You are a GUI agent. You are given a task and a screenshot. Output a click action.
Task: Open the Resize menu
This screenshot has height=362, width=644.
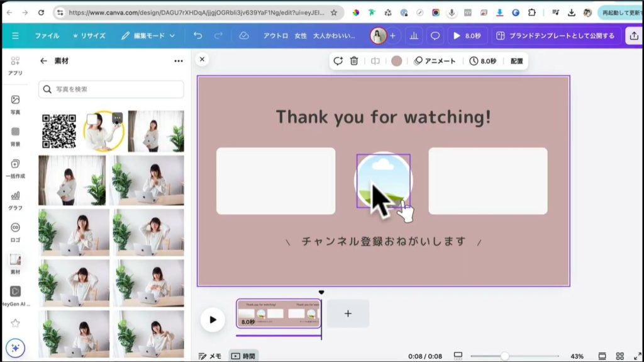[89, 36]
